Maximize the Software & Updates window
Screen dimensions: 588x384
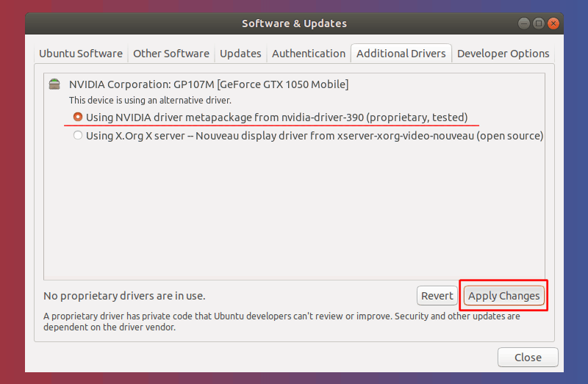point(539,23)
